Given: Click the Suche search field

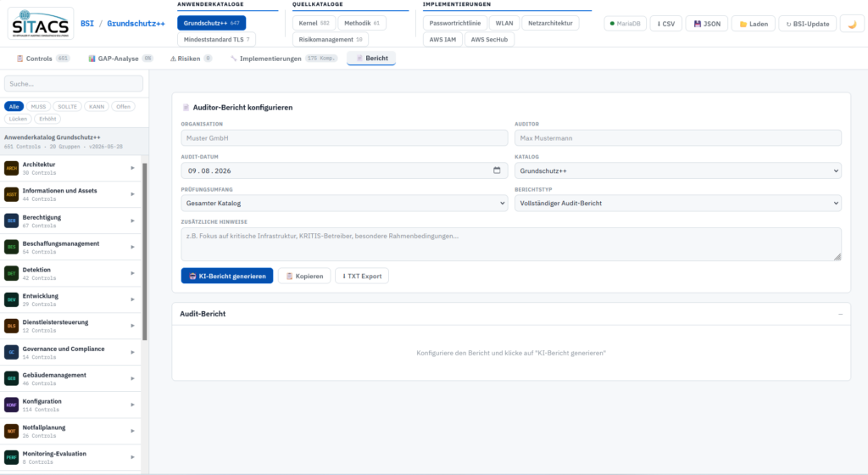Looking at the screenshot, I should (x=74, y=84).
